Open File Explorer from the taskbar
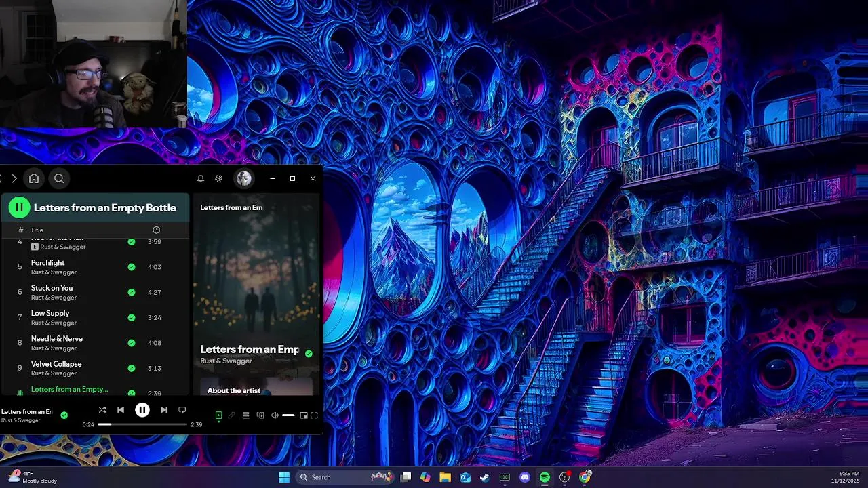The width and height of the screenshot is (868, 488). pos(445,477)
